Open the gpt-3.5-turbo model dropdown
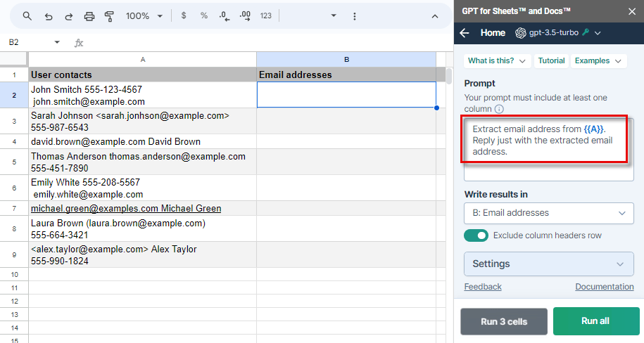 [x=558, y=33]
